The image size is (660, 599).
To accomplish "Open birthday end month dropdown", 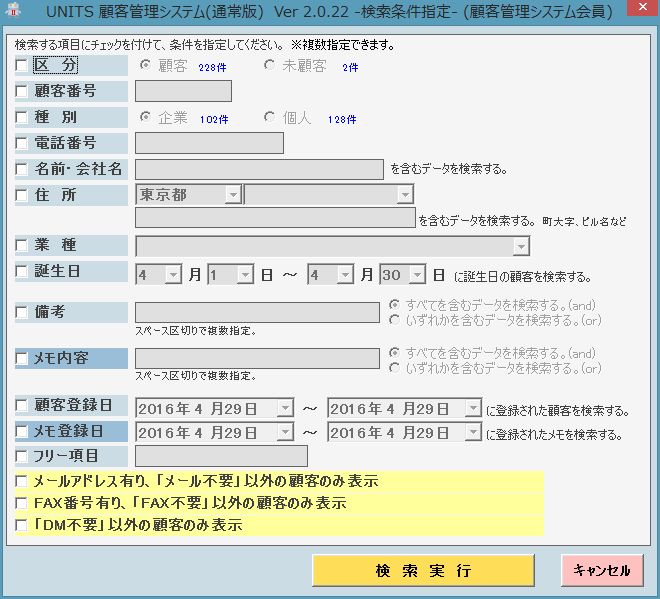I will tap(345, 275).
